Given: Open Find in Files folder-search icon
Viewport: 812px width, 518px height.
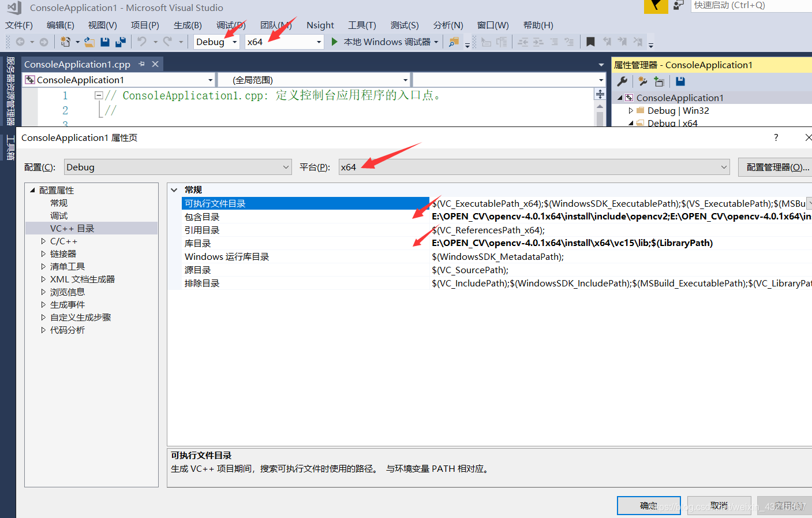Looking at the screenshot, I should (x=454, y=42).
